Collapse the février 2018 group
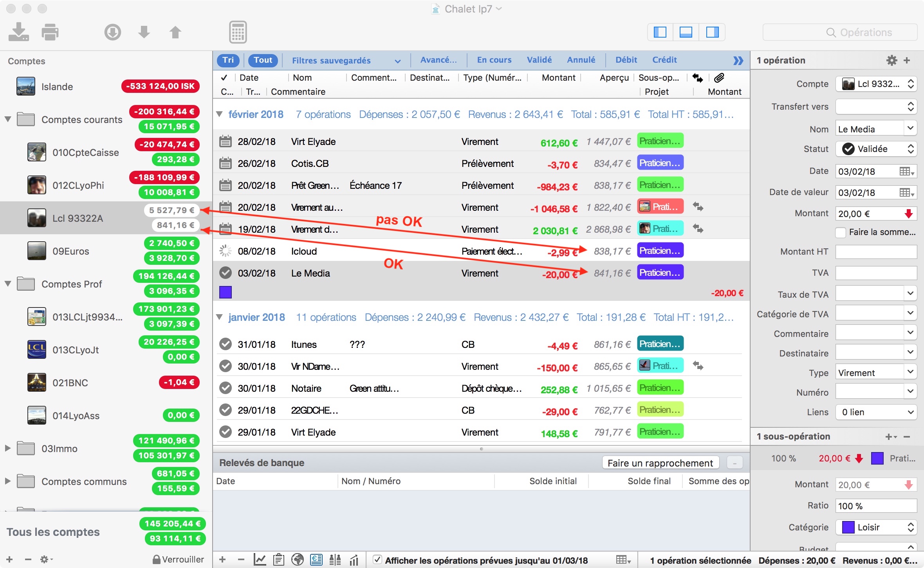The width and height of the screenshot is (924, 568). pyautogui.click(x=220, y=114)
